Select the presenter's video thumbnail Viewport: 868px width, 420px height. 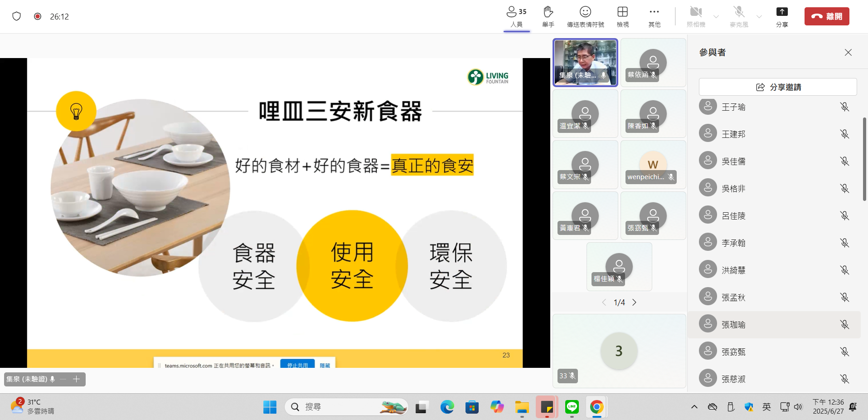(x=585, y=62)
